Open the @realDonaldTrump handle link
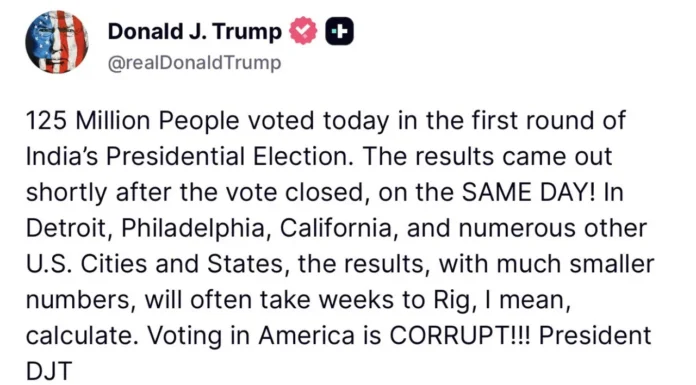 coord(194,63)
